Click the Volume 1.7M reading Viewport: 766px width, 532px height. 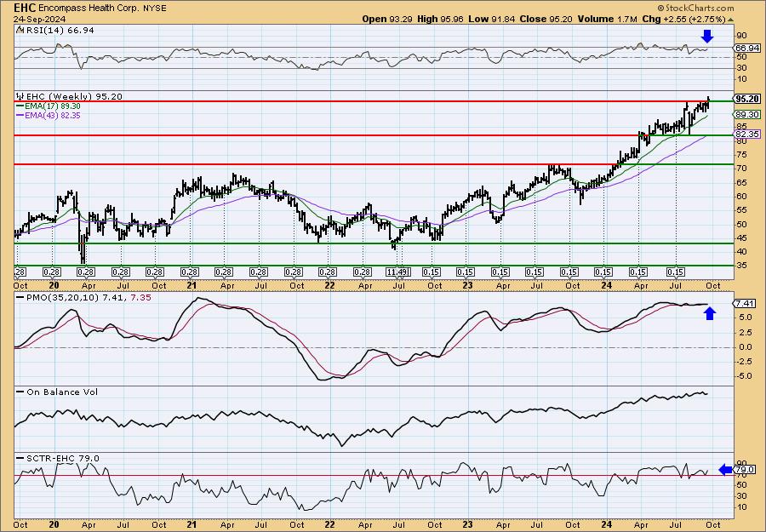[x=607, y=19]
